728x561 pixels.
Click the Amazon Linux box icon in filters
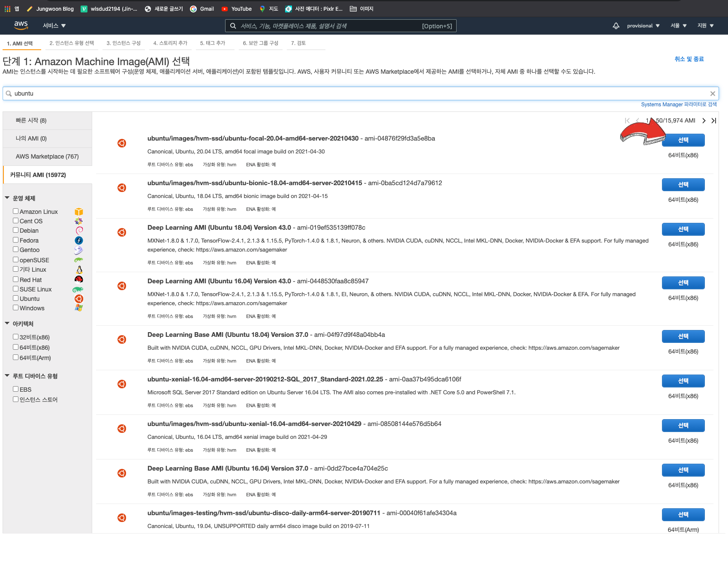79,212
